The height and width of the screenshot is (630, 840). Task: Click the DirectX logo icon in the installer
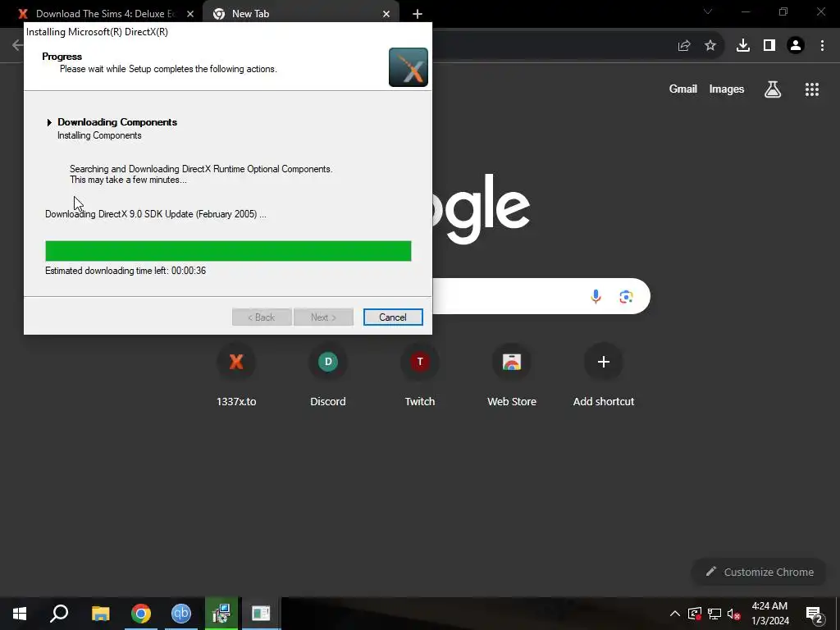pos(409,67)
